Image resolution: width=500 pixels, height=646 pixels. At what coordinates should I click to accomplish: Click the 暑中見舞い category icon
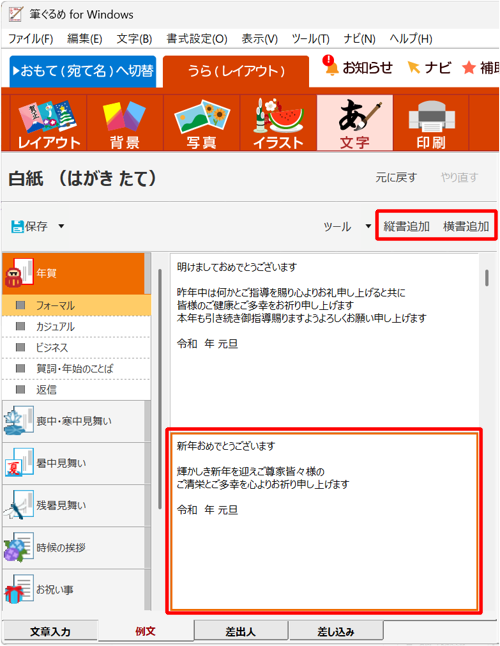[19, 462]
